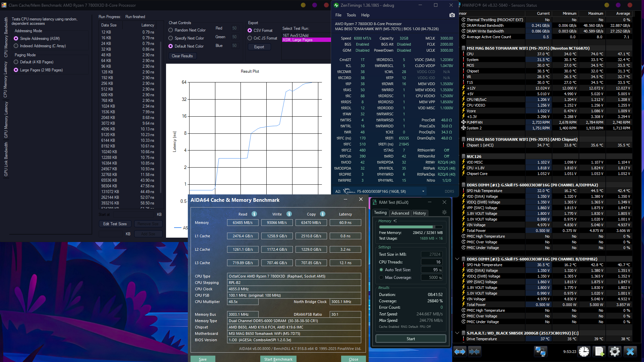Open HWiNFO sensor settings gear icon
This screenshot has height=362, width=644.
point(614,352)
